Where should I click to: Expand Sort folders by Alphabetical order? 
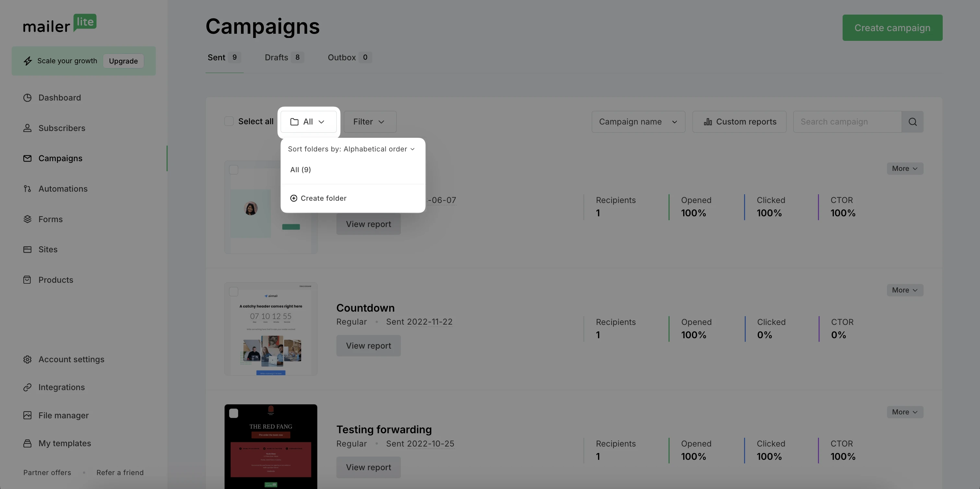coord(351,149)
